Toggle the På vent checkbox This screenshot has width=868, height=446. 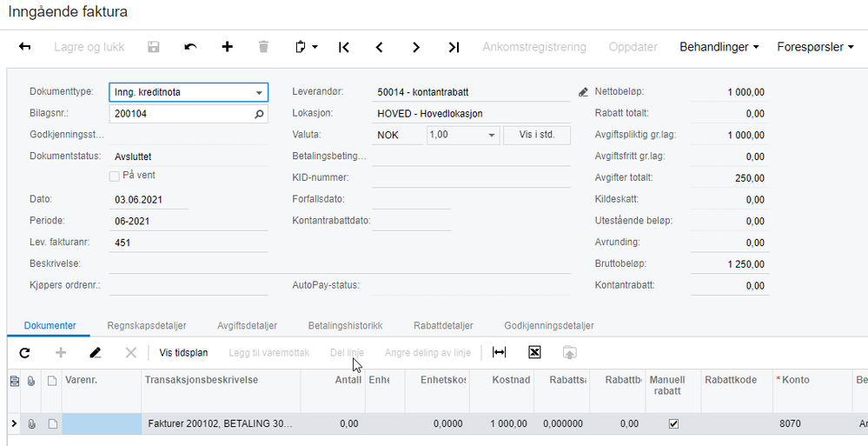pos(115,176)
